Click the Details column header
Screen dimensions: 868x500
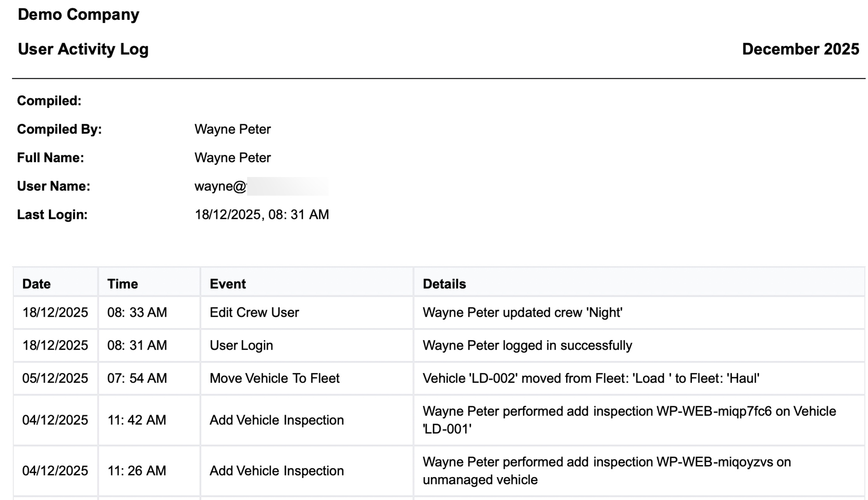tap(444, 284)
